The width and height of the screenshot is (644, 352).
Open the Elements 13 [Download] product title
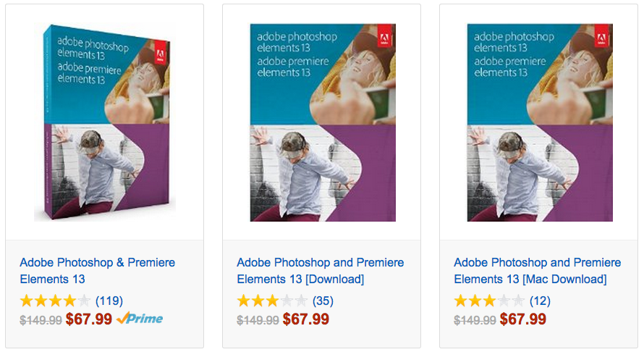coord(320,271)
